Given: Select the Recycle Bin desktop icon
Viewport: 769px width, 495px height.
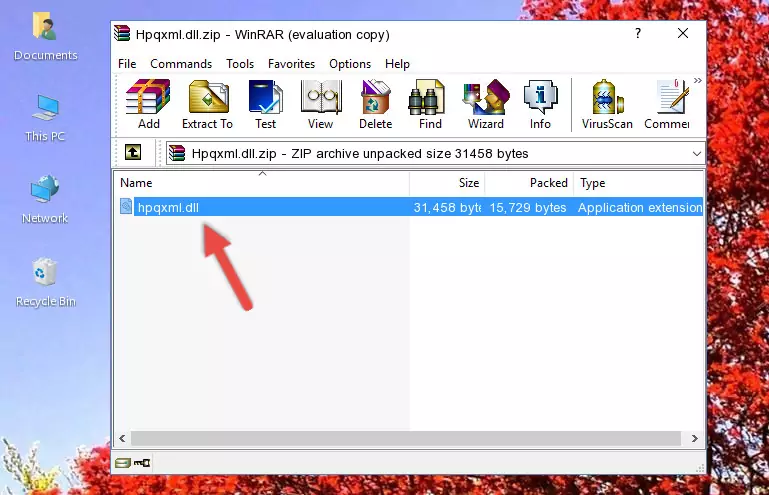Looking at the screenshot, I should click(46, 283).
